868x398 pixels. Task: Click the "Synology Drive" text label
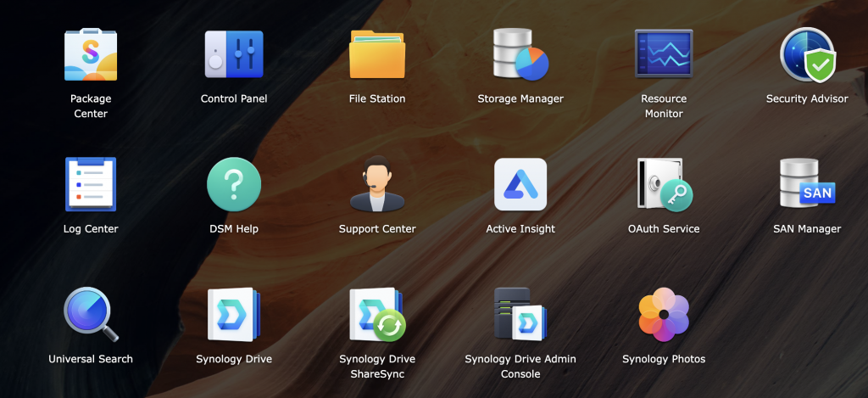tap(234, 359)
